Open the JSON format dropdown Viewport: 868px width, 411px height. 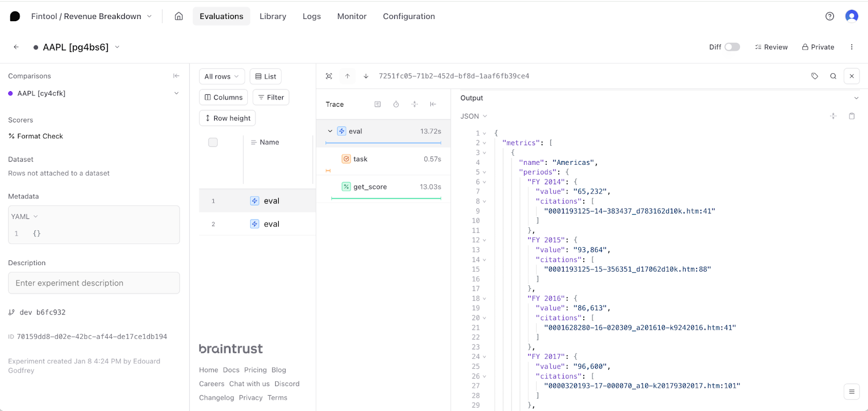pyautogui.click(x=474, y=116)
